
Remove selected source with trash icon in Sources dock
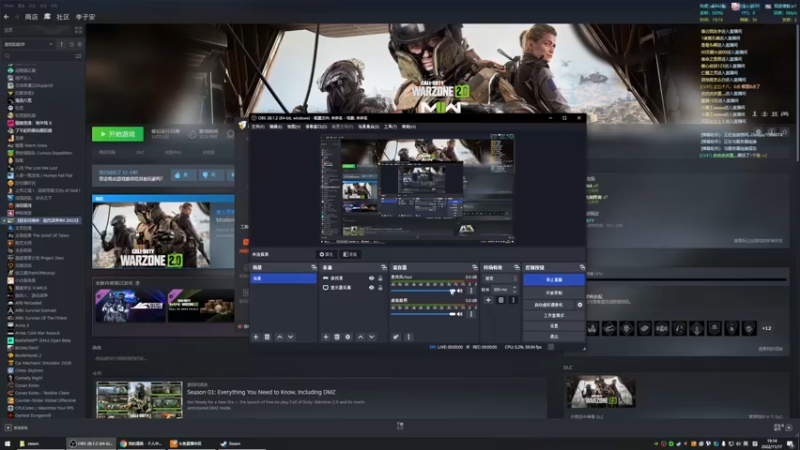337,337
